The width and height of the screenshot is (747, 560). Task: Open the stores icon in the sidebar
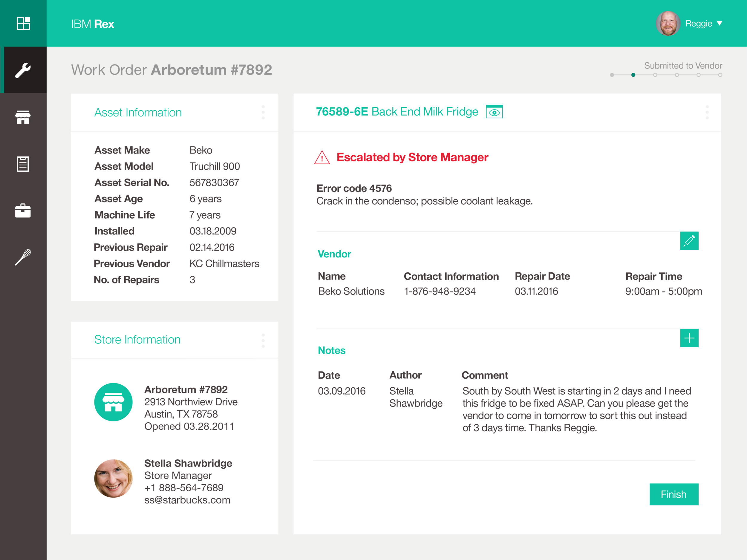[23, 117]
